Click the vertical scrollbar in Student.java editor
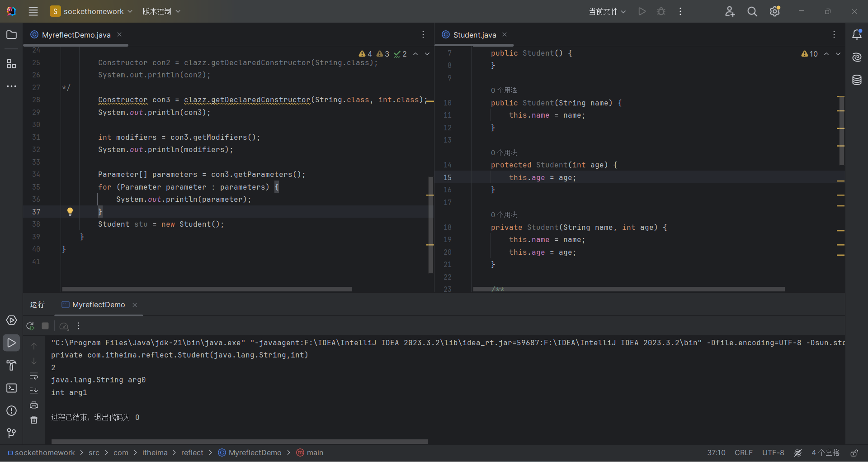Screen dimensions: 868x462 tap(841, 130)
